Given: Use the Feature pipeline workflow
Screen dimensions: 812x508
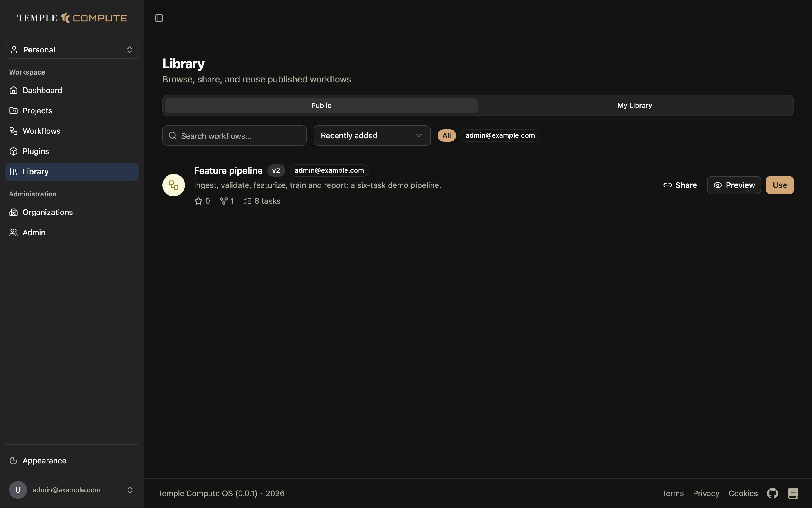Looking at the screenshot, I should coord(780,185).
